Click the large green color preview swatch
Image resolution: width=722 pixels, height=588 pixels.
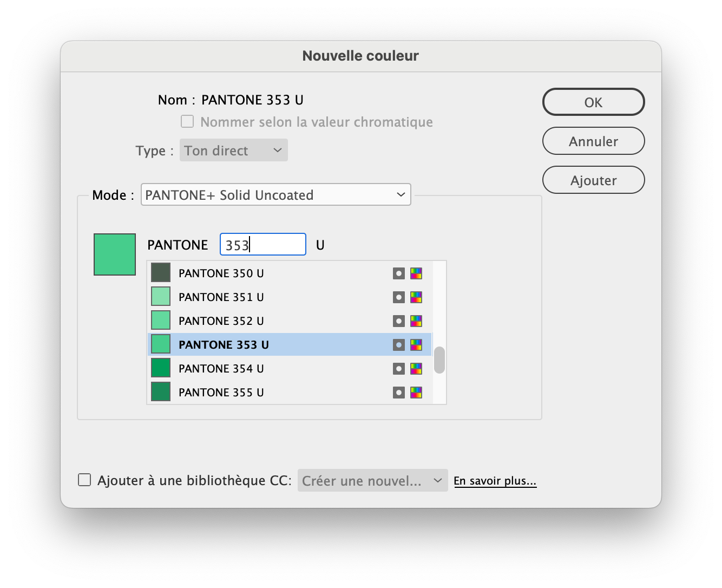click(x=114, y=254)
